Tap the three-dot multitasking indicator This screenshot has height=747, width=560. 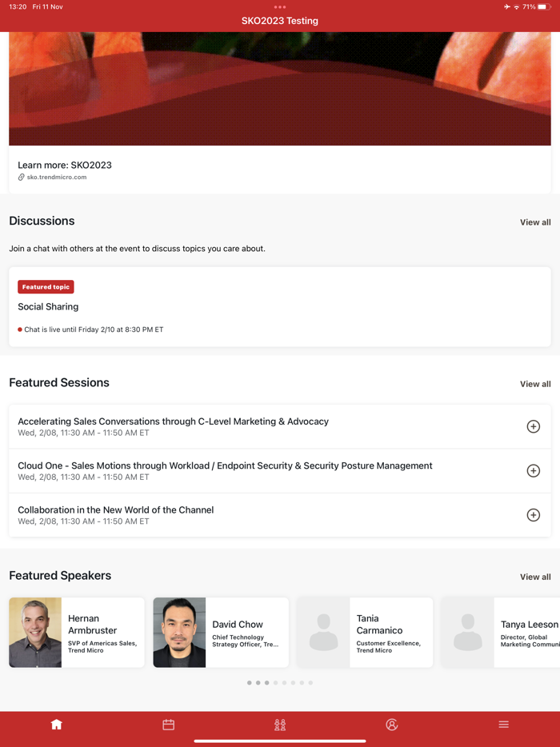pyautogui.click(x=280, y=7)
